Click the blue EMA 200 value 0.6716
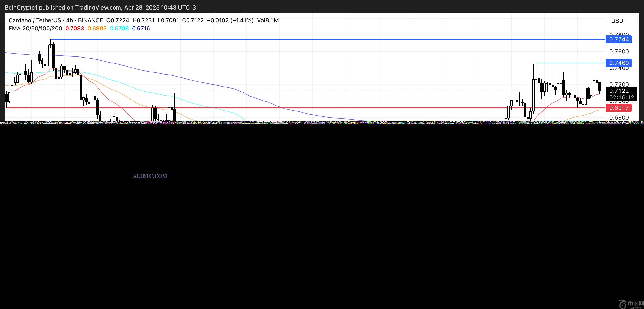The width and height of the screenshot is (644, 309). (x=141, y=29)
